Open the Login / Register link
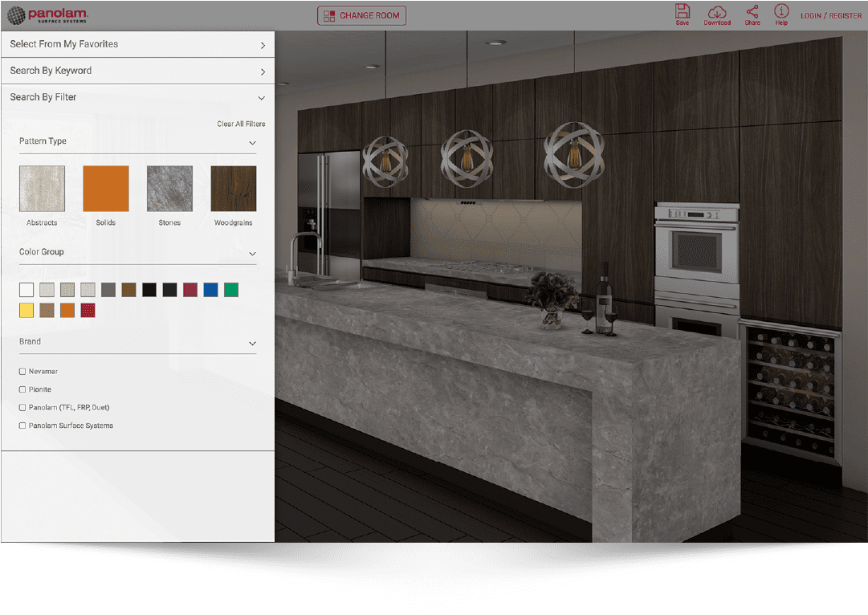The image size is (868, 615). pos(831,16)
